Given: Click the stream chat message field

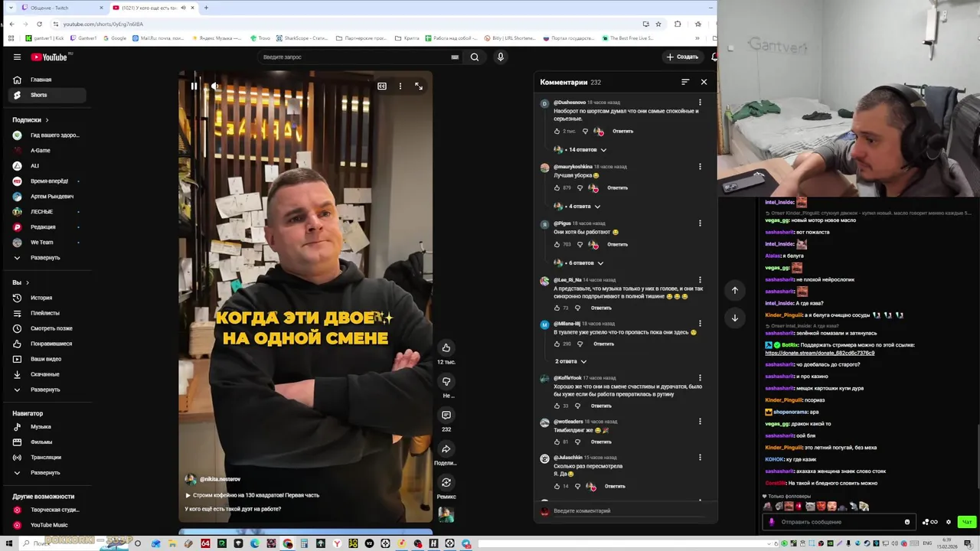Looking at the screenshot, I should (838, 522).
